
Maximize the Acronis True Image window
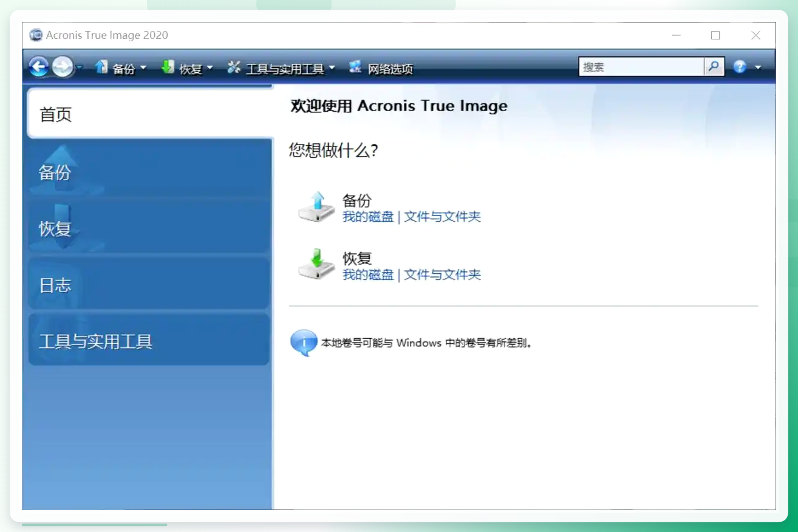point(715,35)
